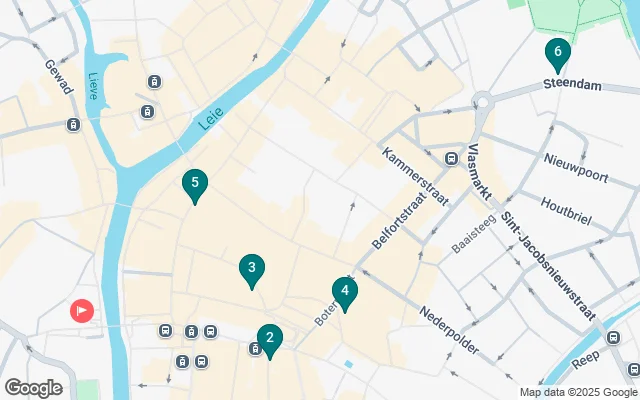Click the Nederpolder street label
This screenshot has width=640, height=400.
[449, 330]
